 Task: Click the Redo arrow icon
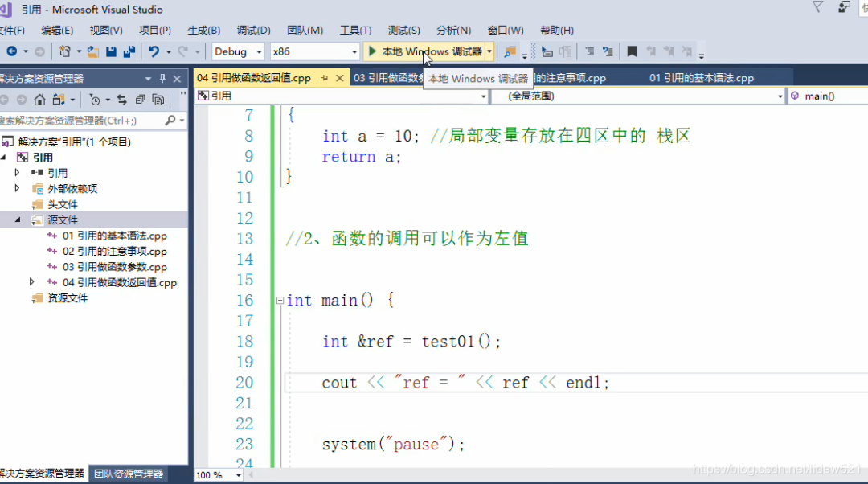coord(182,51)
